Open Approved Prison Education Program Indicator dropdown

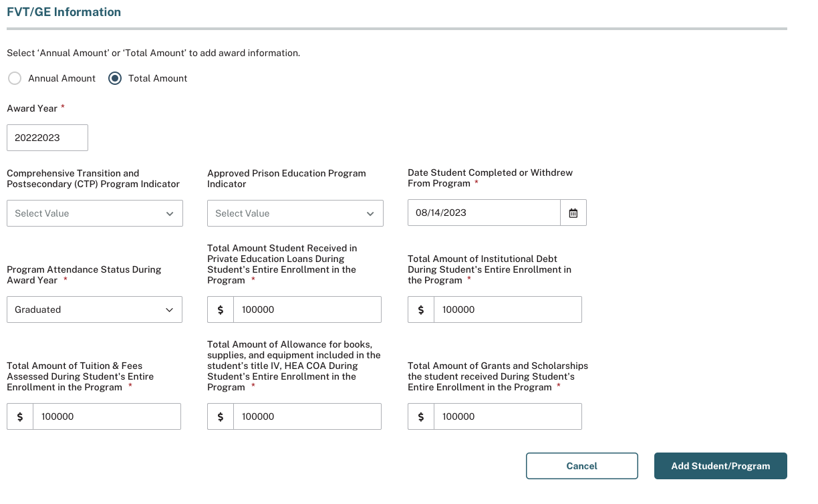295,213
